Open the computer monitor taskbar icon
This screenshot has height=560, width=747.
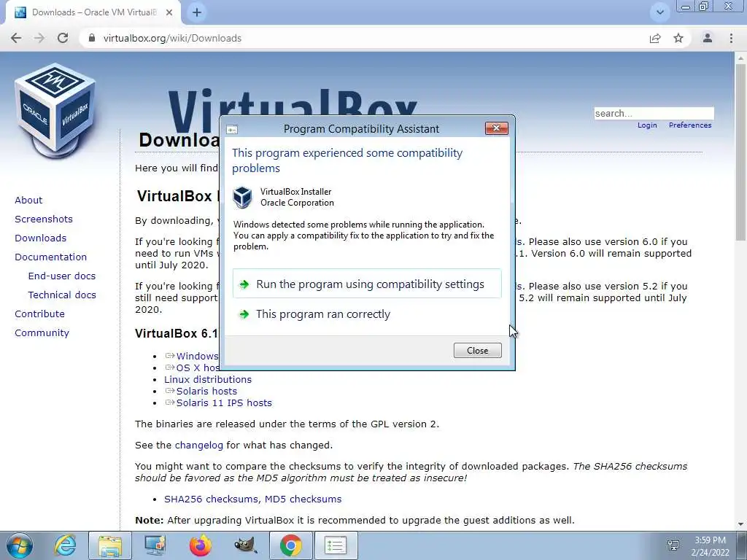point(155,545)
